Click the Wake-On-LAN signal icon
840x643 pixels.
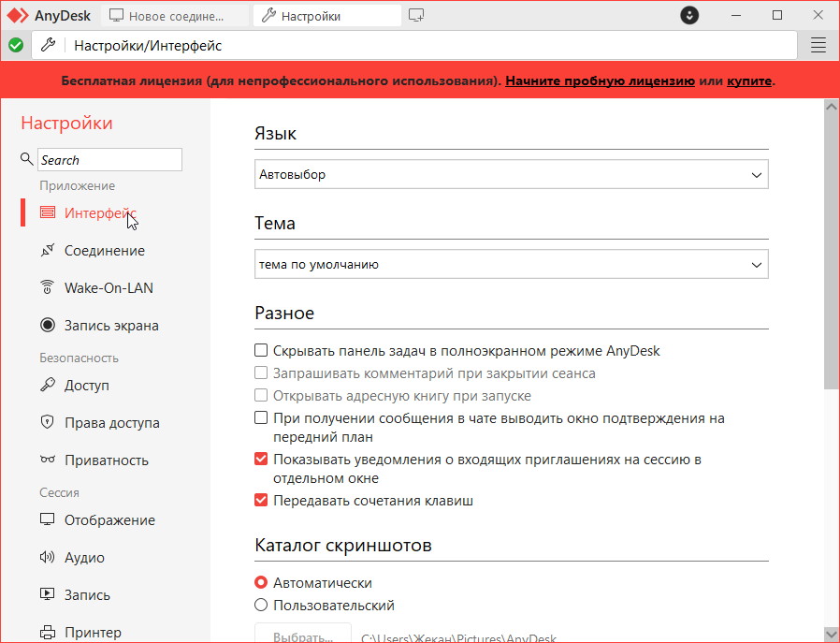[x=48, y=287]
